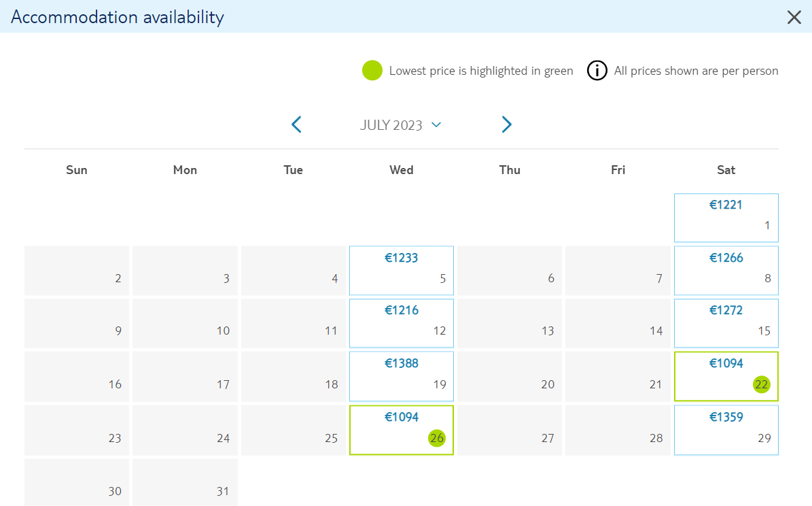812x506 pixels.
Task: Advance to next month arrow
Action: point(506,124)
